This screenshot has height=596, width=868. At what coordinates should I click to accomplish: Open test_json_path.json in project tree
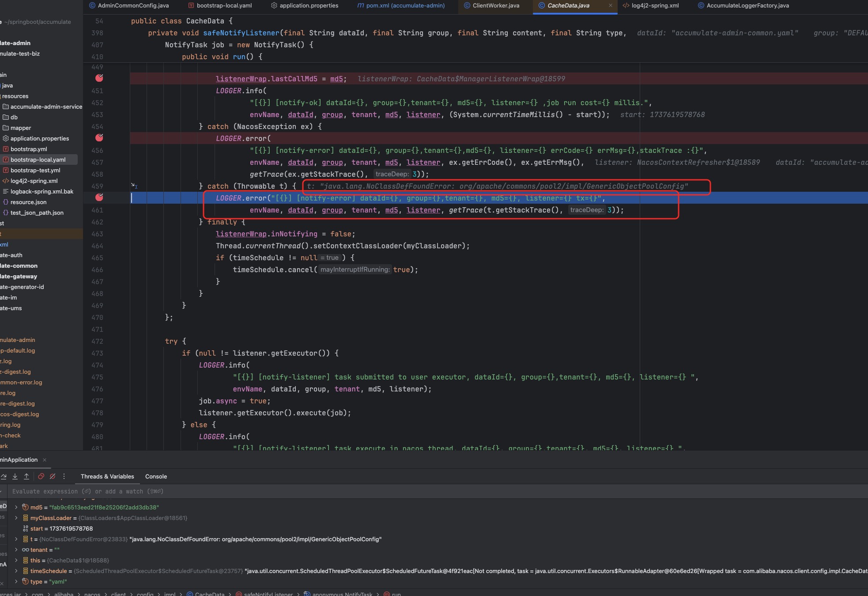(x=33, y=213)
